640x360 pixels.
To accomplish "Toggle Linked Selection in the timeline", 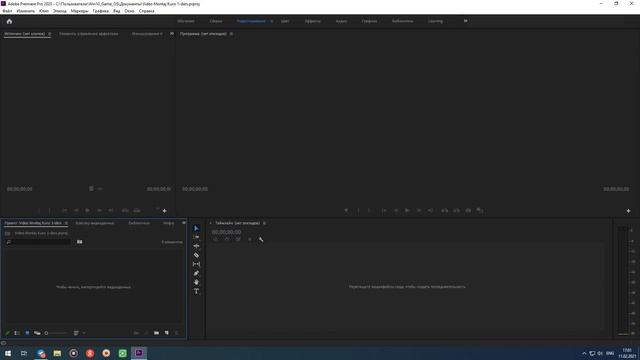I will click(x=238, y=240).
